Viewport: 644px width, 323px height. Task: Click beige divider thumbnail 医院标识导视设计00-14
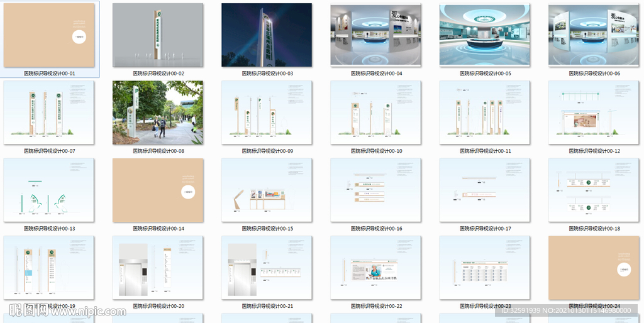coord(158,190)
